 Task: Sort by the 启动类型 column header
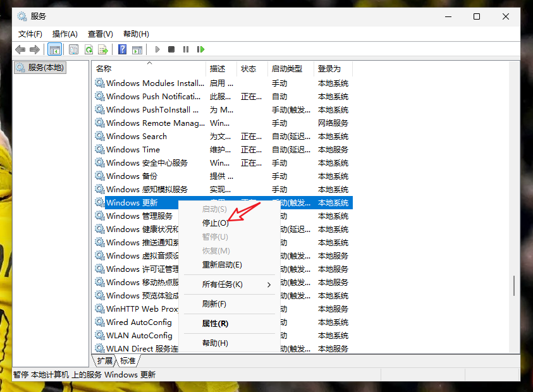coord(291,69)
